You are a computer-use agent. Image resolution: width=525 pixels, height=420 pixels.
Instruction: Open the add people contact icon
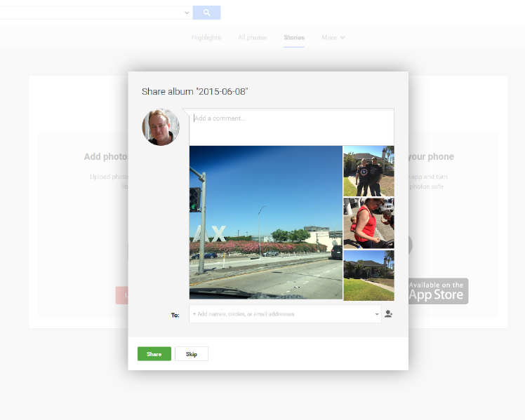[388, 314]
